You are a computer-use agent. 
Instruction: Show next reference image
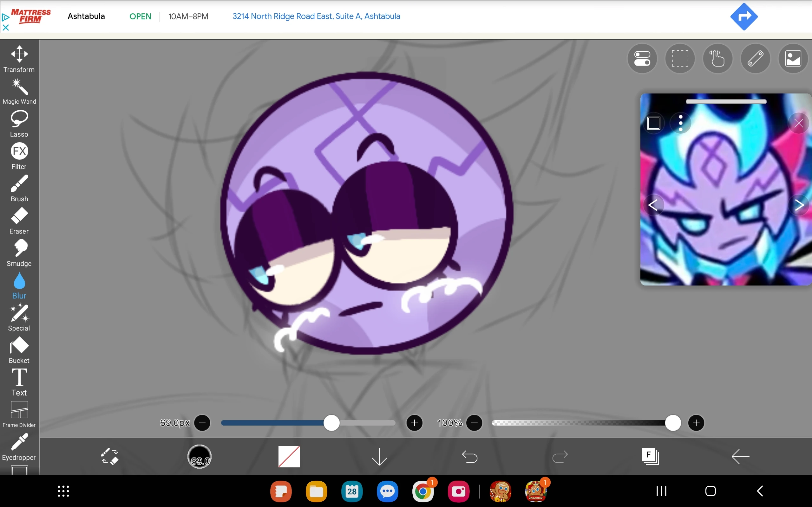tap(800, 205)
